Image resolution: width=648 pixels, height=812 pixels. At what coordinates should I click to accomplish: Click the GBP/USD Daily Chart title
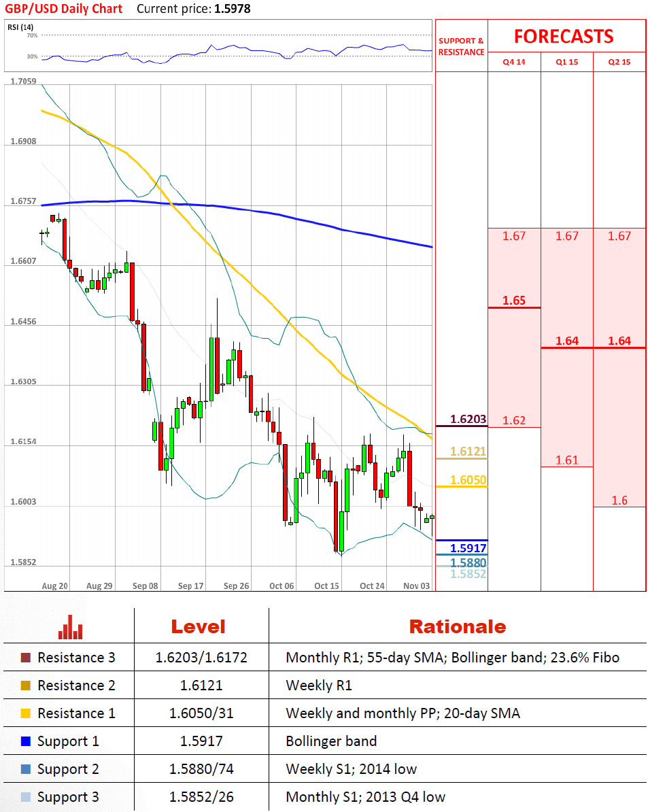click(64, 9)
